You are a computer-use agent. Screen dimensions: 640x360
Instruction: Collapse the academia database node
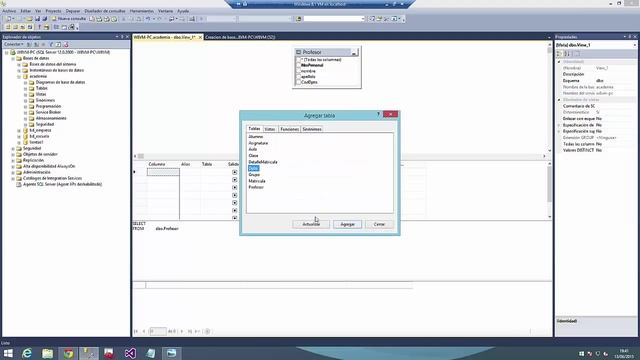(x=19, y=76)
